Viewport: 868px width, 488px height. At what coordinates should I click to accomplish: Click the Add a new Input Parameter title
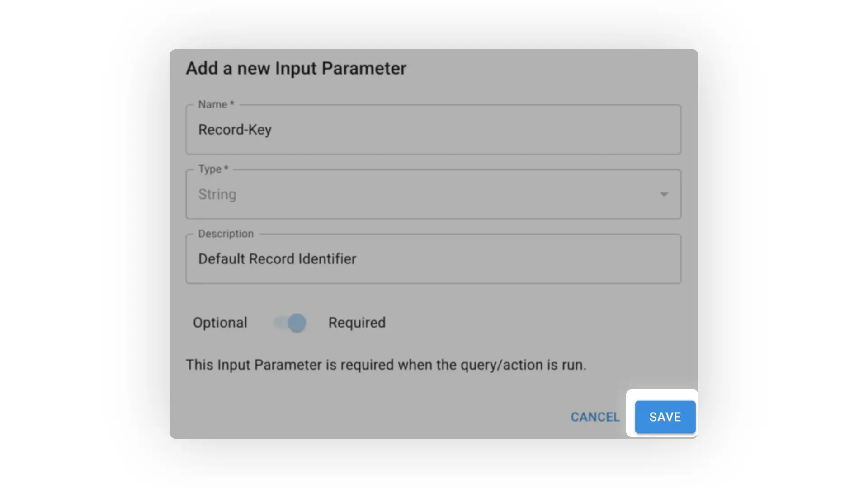296,68
